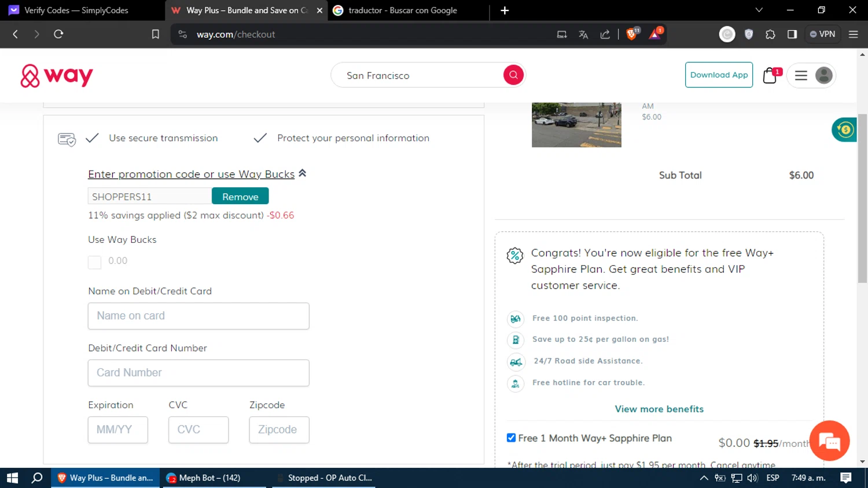Image resolution: width=868 pixels, height=488 pixels.
Task: Share this page via address bar icon
Action: click(605, 34)
